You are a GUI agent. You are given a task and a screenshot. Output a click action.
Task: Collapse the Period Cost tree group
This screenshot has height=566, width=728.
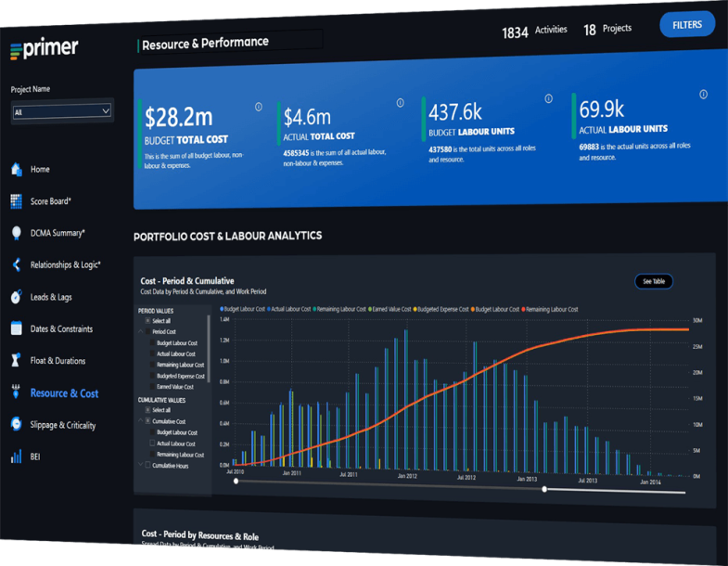(142, 331)
